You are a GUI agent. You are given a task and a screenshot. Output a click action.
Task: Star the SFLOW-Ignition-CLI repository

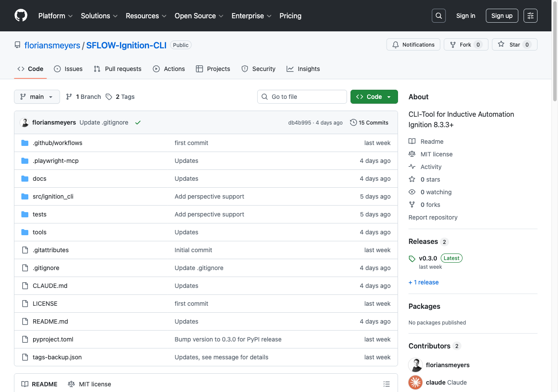click(x=514, y=44)
